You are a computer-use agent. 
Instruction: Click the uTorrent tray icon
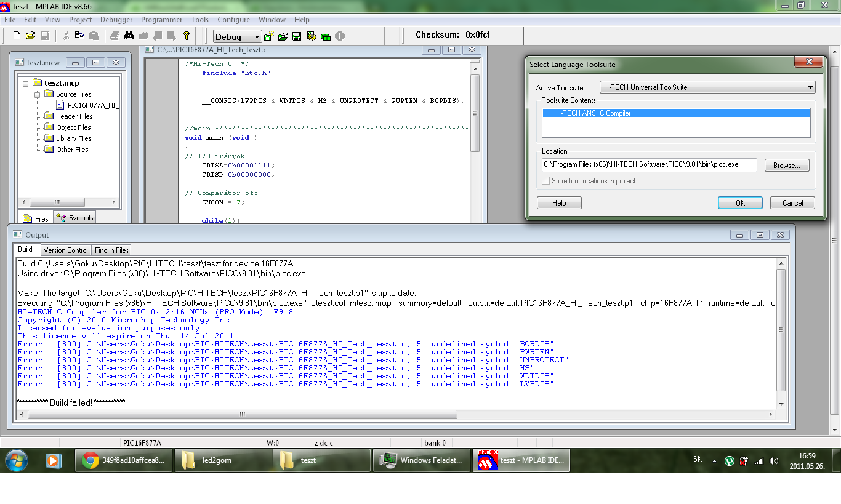click(730, 460)
